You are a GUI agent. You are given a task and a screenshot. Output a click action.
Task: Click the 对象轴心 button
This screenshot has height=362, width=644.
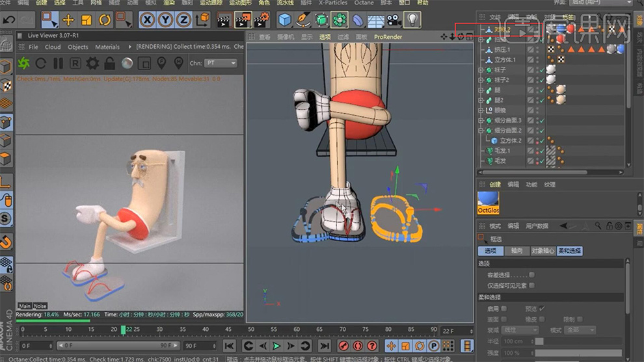[x=543, y=251]
